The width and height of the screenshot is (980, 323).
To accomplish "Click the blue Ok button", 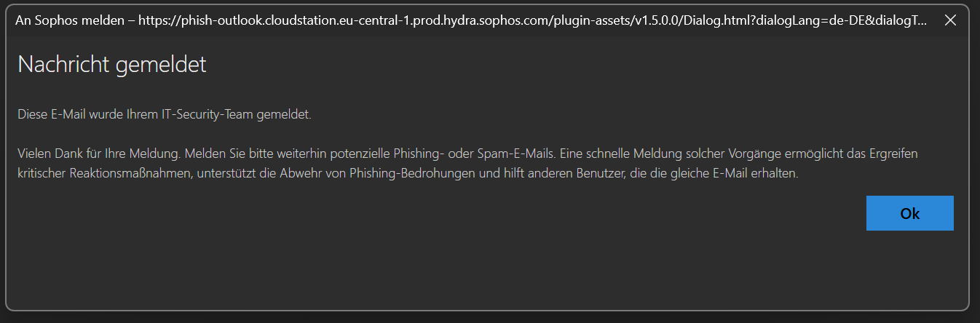I will coord(909,213).
